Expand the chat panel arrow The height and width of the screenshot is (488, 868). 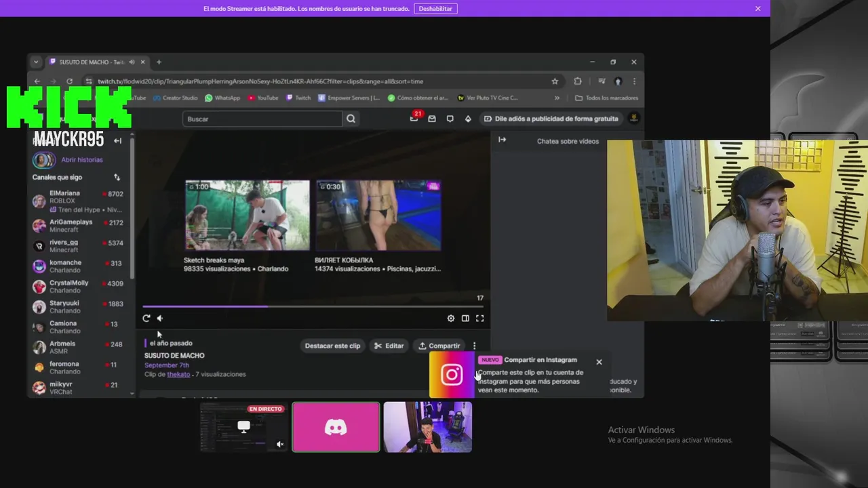point(502,140)
